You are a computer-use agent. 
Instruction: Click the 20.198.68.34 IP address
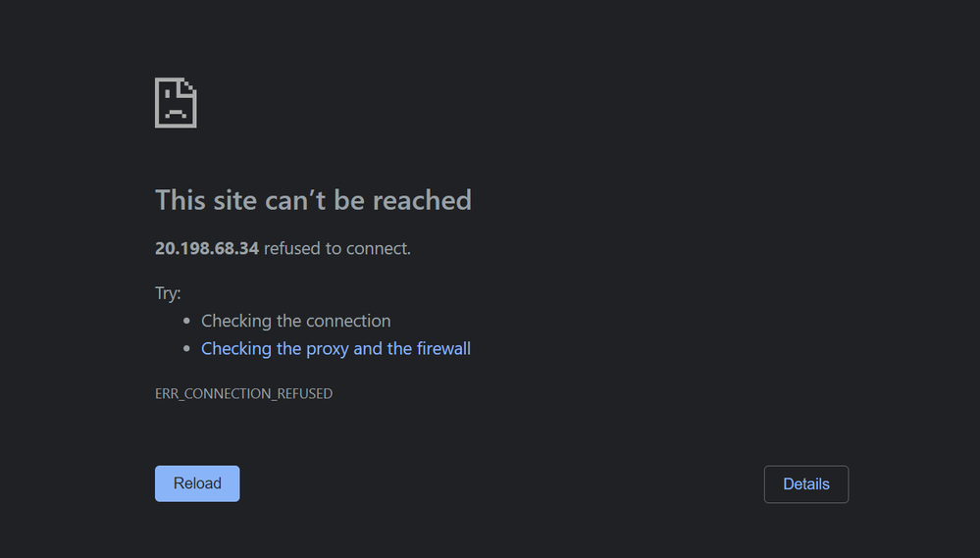207,249
